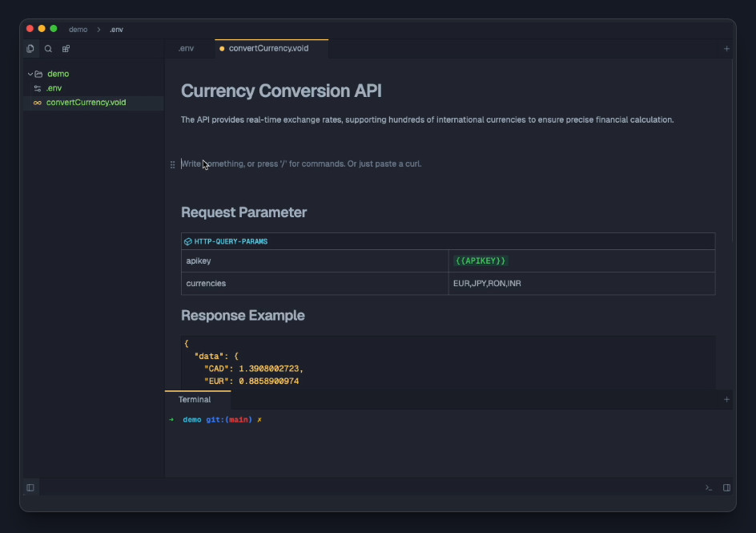Click the breadcrumb chevron after demo
Screen dimensions: 756x533
[99, 30]
